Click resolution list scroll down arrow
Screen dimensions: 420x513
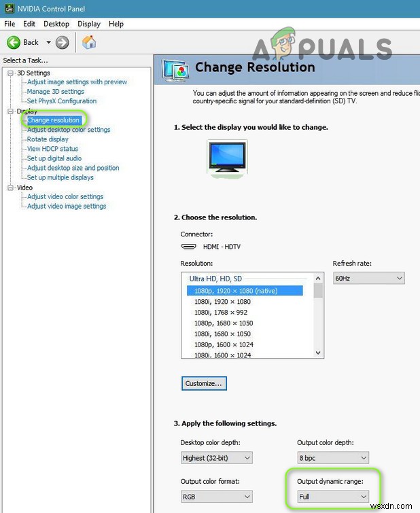pyautogui.click(x=318, y=353)
